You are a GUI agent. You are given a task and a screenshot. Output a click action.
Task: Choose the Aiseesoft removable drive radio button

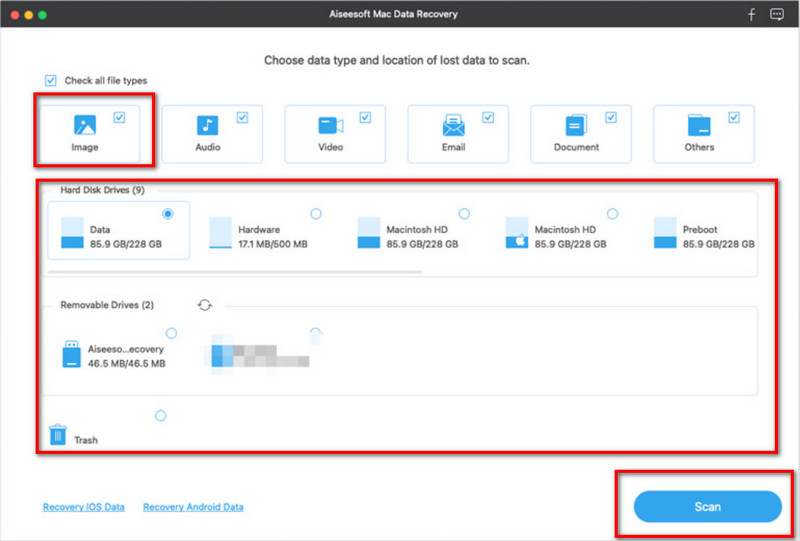(171, 333)
